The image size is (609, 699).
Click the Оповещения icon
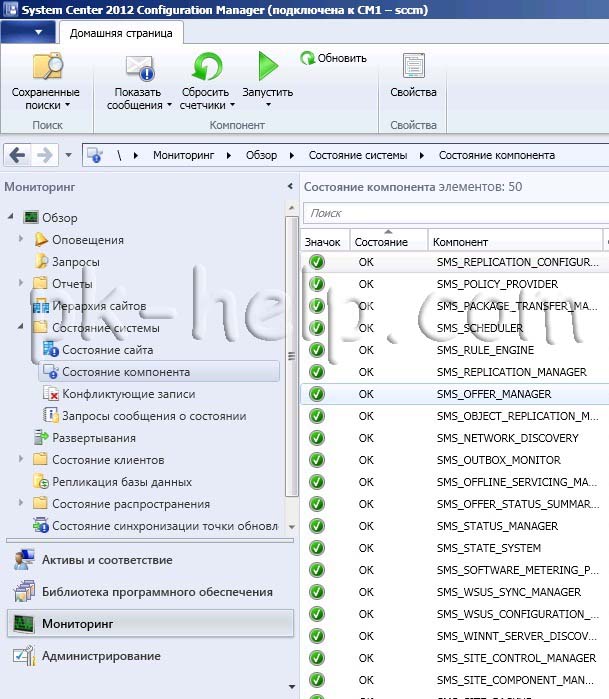[41, 240]
